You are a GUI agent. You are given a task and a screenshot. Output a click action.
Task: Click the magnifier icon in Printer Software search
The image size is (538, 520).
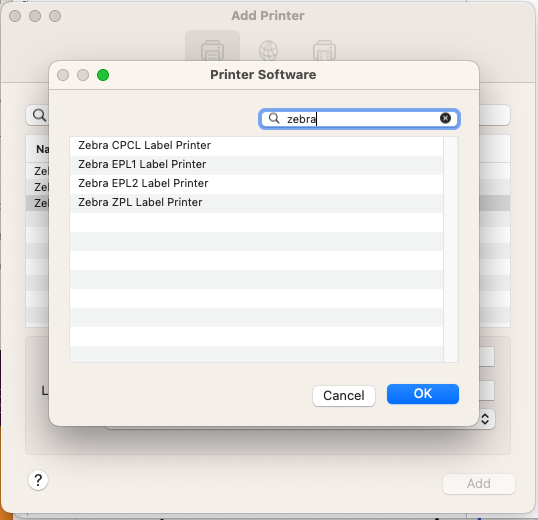tap(274, 119)
